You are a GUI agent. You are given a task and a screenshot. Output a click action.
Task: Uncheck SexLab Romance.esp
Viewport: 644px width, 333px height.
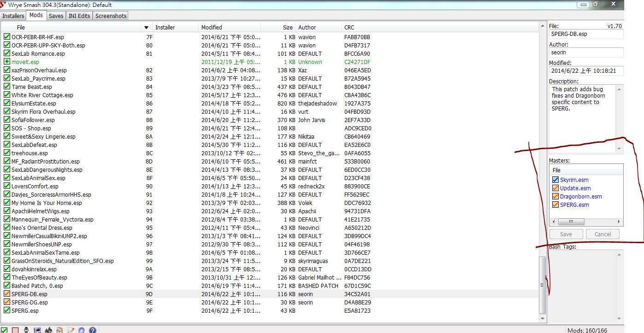coord(6,53)
